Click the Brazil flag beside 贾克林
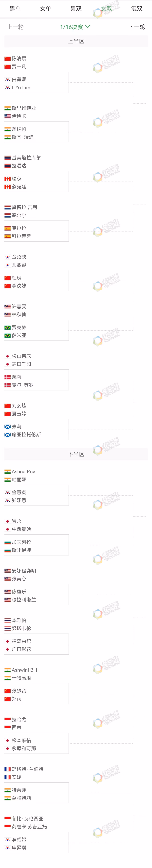This screenshot has width=152, height=868. (7, 327)
